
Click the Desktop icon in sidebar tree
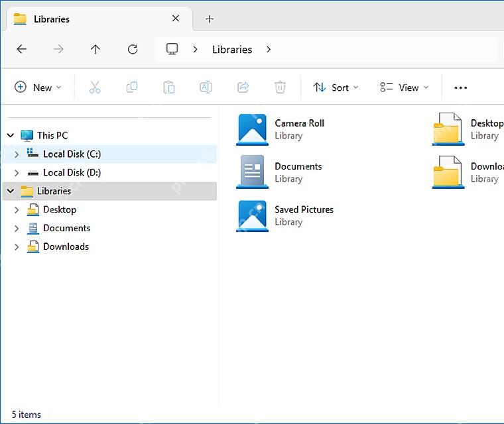coord(32,210)
